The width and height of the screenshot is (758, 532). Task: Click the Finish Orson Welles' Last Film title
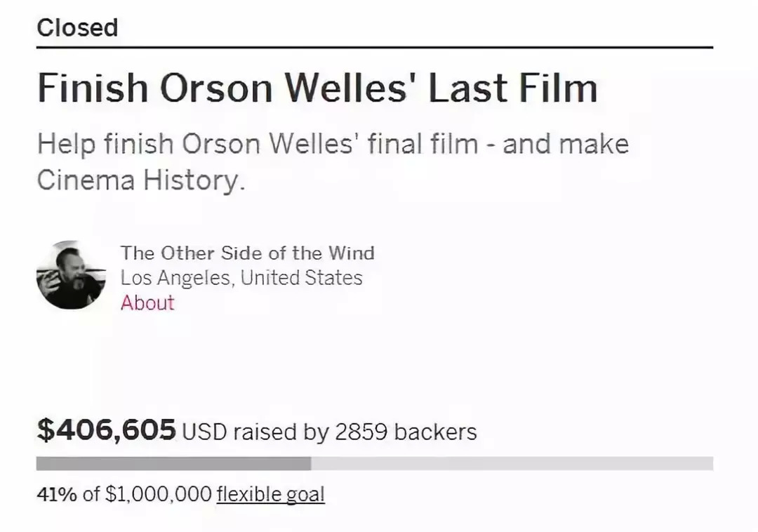point(317,88)
